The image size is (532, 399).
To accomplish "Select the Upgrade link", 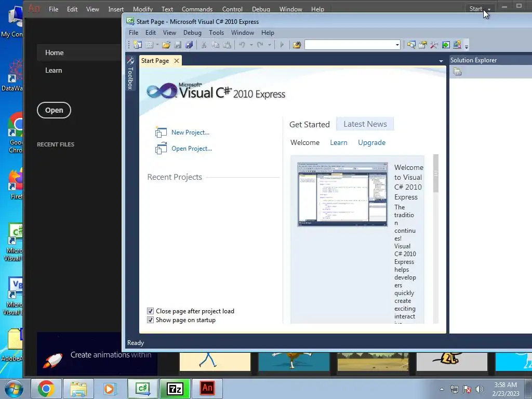I will (x=371, y=142).
